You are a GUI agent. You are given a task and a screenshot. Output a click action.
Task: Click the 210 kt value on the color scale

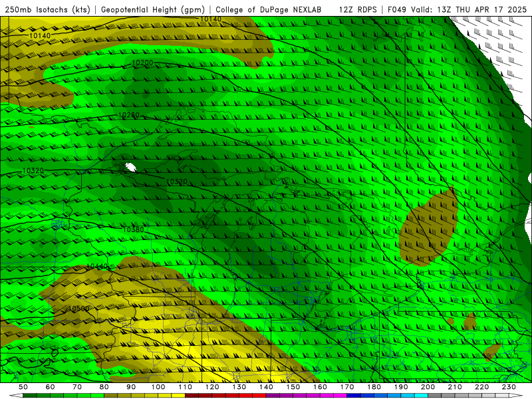click(x=455, y=387)
